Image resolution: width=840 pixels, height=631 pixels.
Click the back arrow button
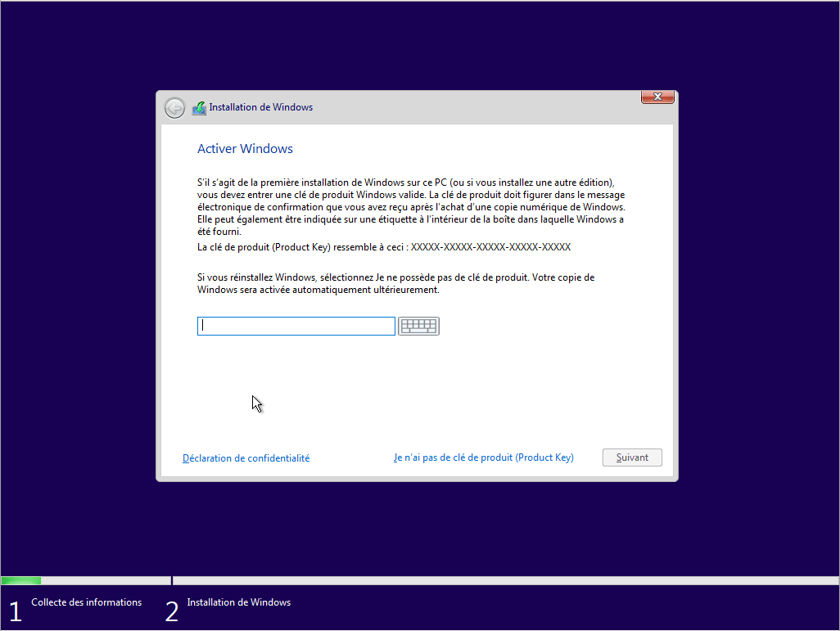(174, 107)
